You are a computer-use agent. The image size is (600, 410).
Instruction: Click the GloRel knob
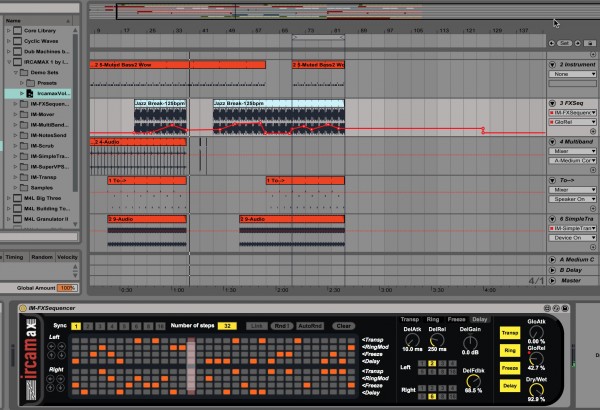pos(536,359)
